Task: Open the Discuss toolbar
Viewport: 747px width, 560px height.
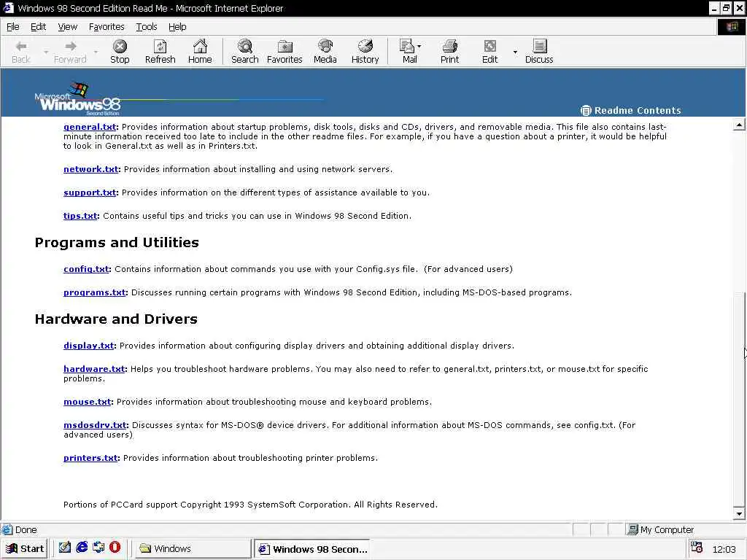Action: 539,52
